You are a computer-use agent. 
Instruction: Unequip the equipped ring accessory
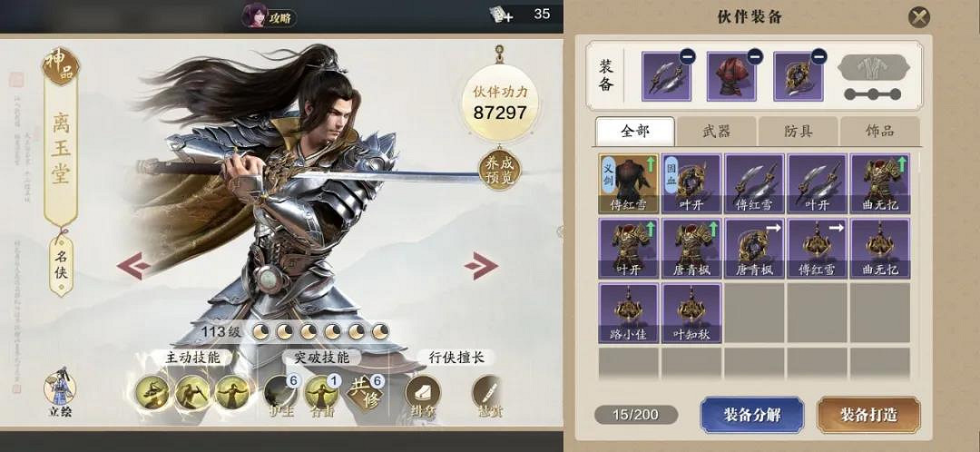pyautogui.click(x=818, y=56)
